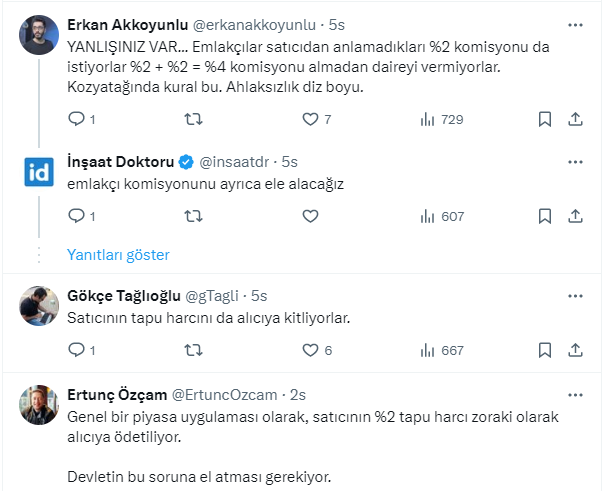
Task: Like İnşaat Doktoru's tweet
Action: tap(310, 215)
